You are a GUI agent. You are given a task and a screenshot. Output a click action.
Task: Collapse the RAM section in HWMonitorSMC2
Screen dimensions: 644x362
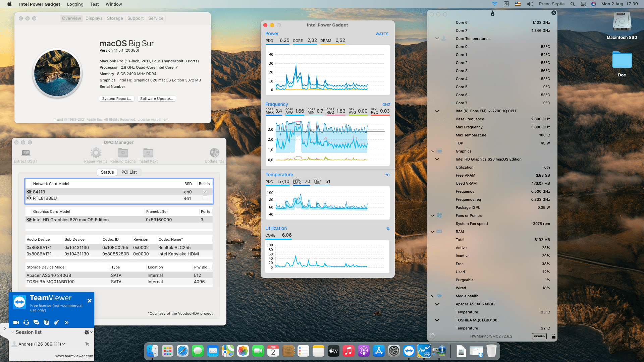pos(433,232)
